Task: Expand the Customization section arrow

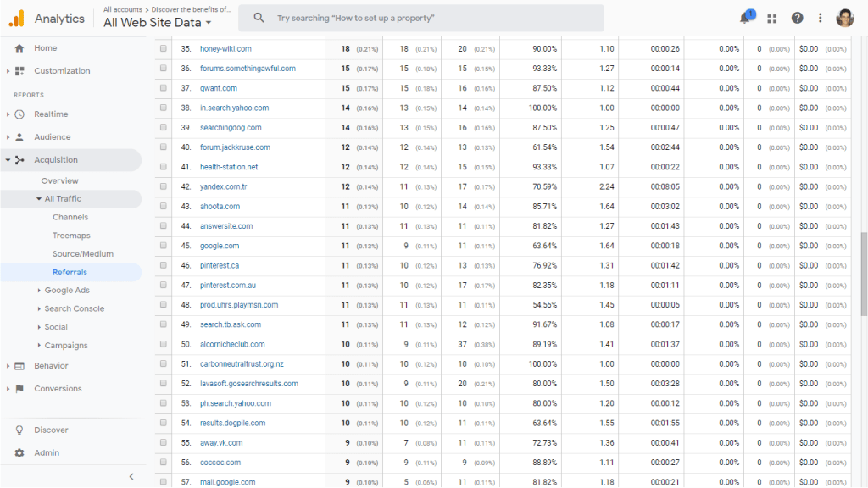Action: click(x=8, y=71)
